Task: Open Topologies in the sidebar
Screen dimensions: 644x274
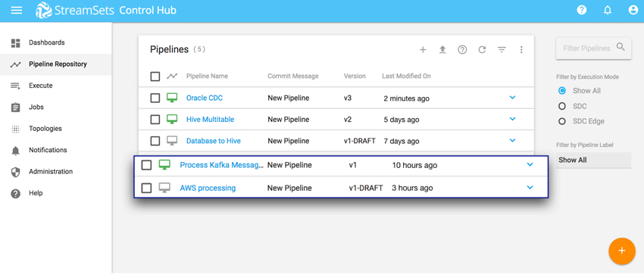Action: coord(56,129)
